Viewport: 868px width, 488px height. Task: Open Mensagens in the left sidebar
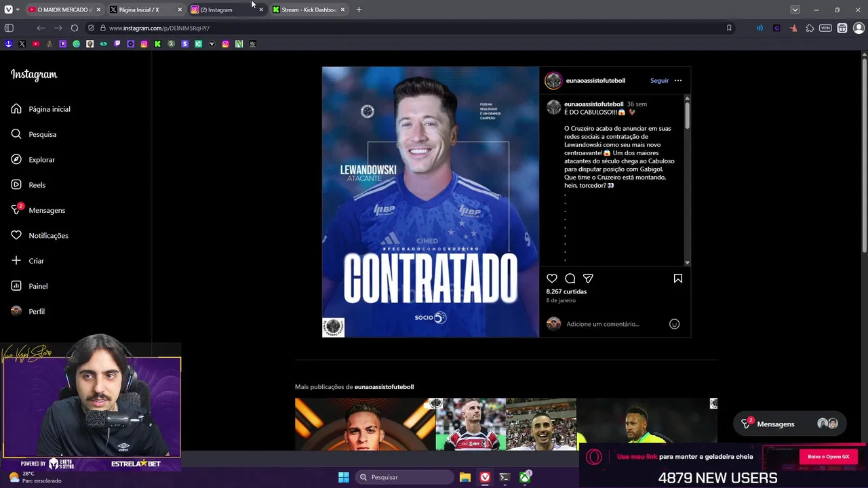[x=39, y=210]
